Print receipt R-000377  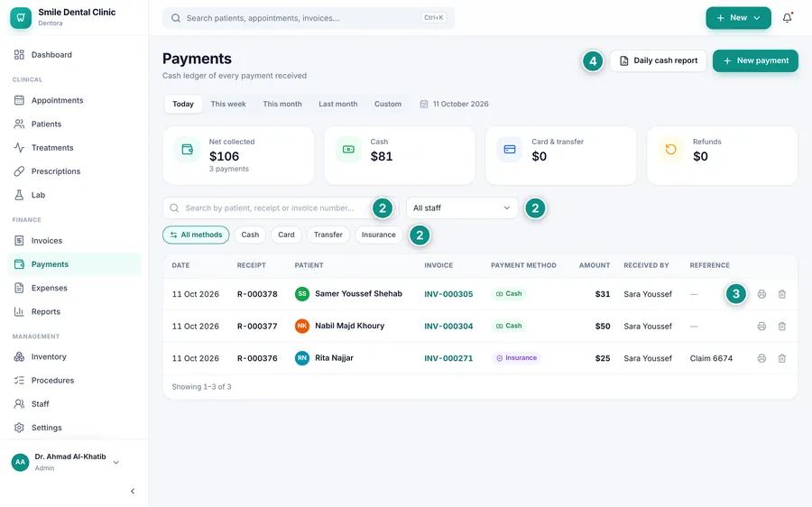click(x=761, y=327)
